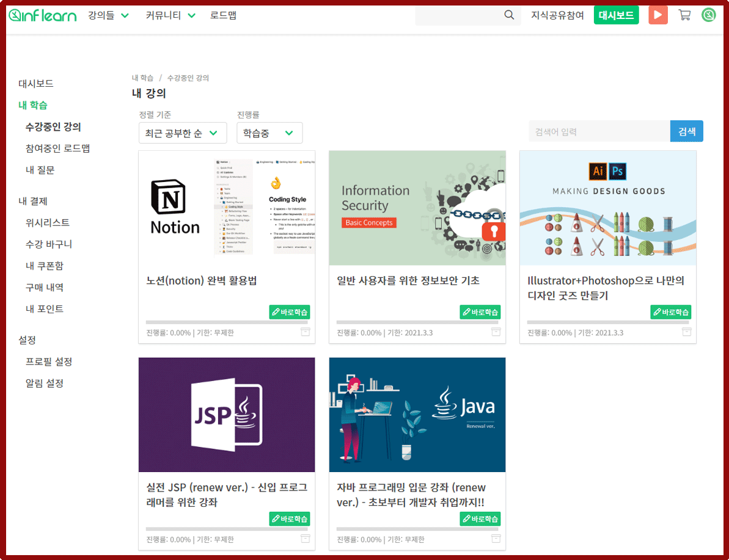Click the blue 검색 button
Image resolution: width=729 pixels, height=560 pixels.
pos(687,131)
